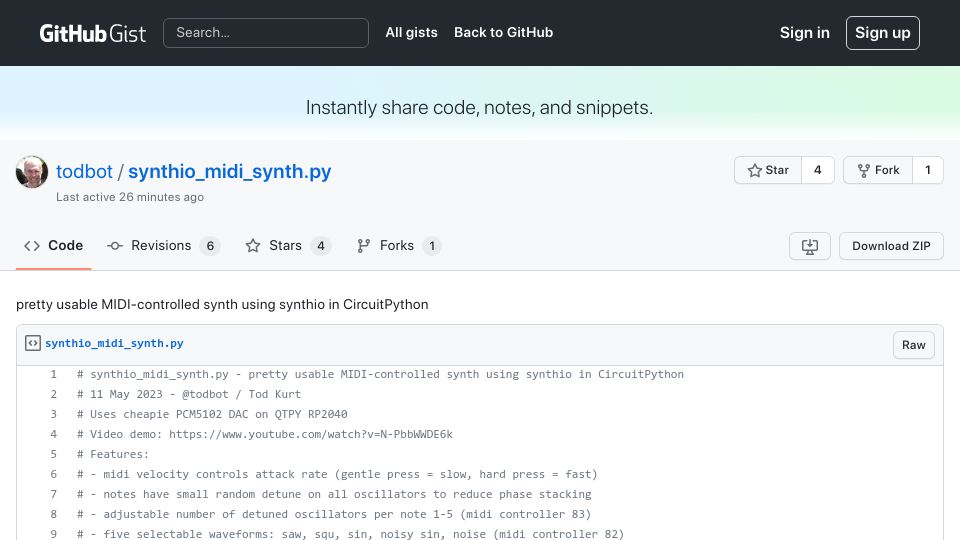960x540 pixels.
Task: Switch to the Revisions tab
Action: (x=163, y=246)
